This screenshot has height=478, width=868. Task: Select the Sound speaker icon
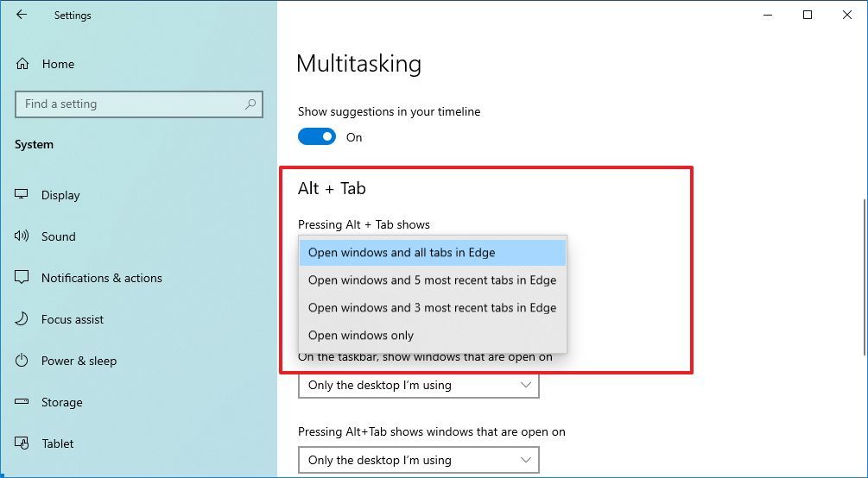(x=22, y=236)
